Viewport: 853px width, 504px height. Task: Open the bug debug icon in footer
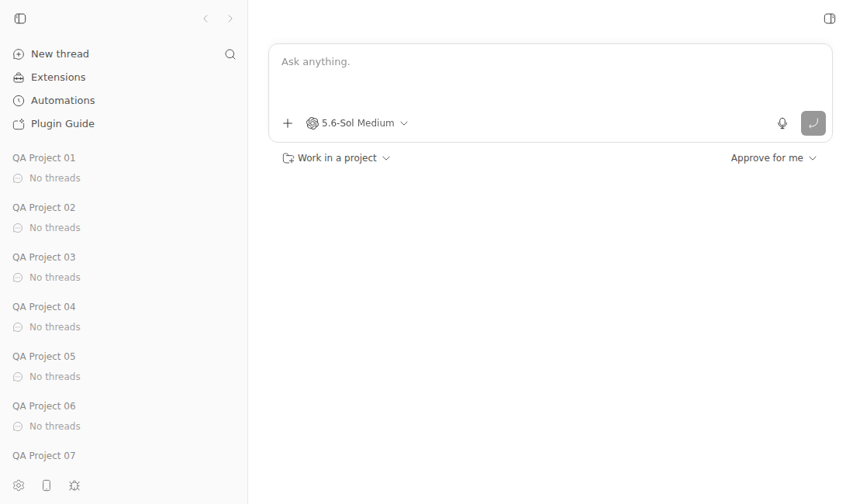pyautogui.click(x=74, y=485)
